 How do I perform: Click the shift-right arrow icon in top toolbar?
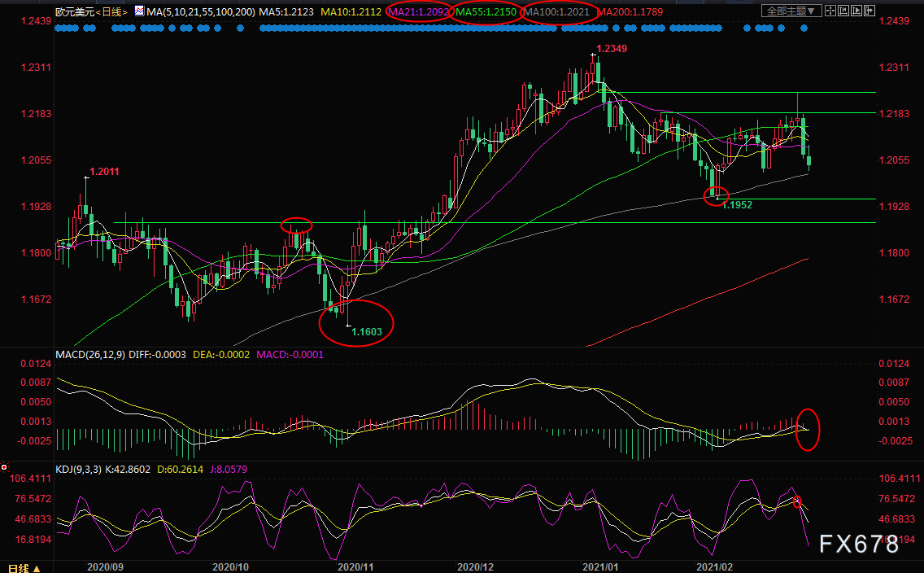click(870, 11)
